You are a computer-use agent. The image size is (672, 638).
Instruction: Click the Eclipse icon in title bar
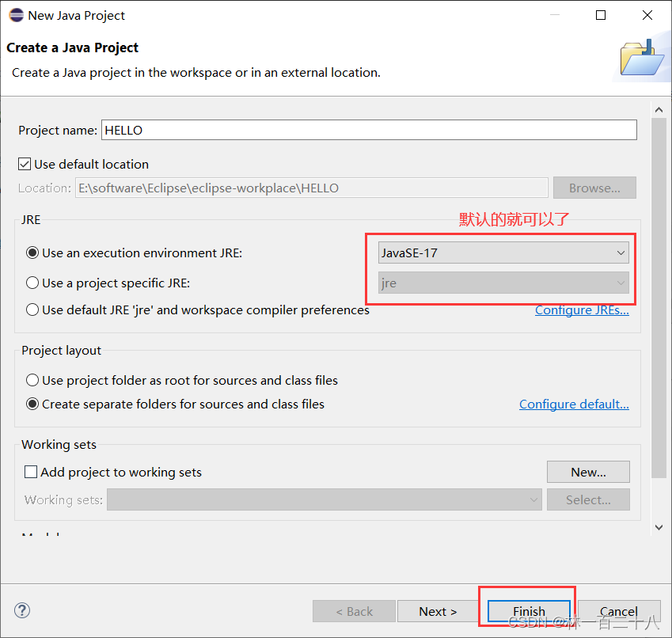[17, 15]
